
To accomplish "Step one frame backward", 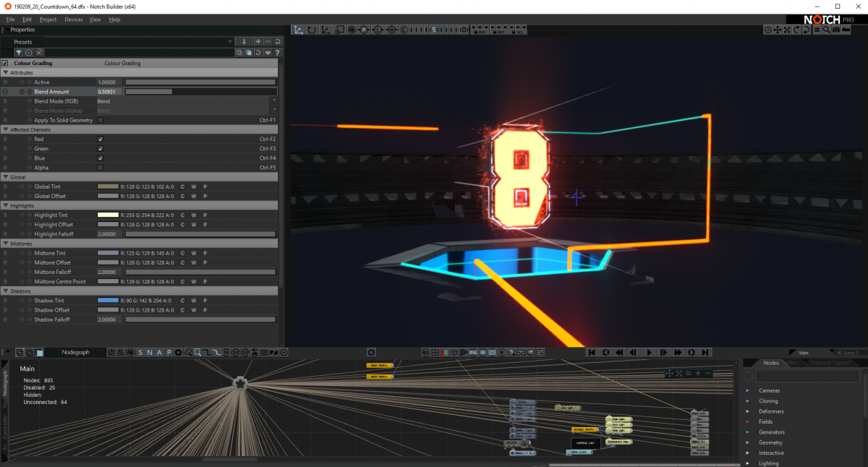I will tap(634, 352).
